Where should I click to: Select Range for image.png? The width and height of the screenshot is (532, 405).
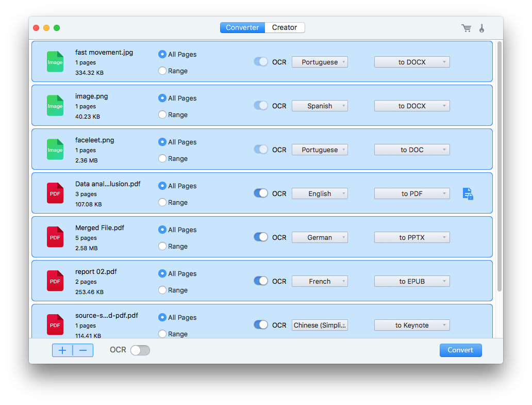click(162, 115)
